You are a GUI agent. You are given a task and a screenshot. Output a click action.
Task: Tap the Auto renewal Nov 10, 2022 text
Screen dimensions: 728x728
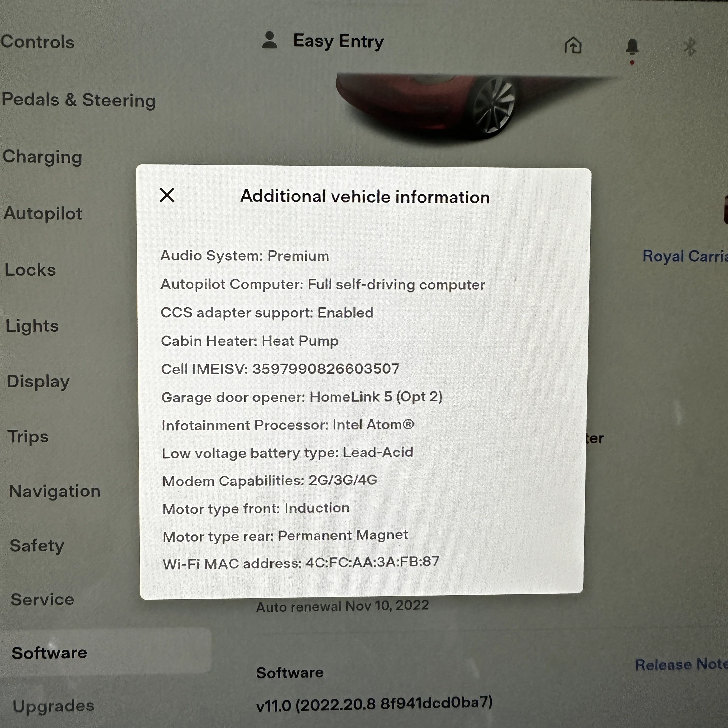point(343,606)
